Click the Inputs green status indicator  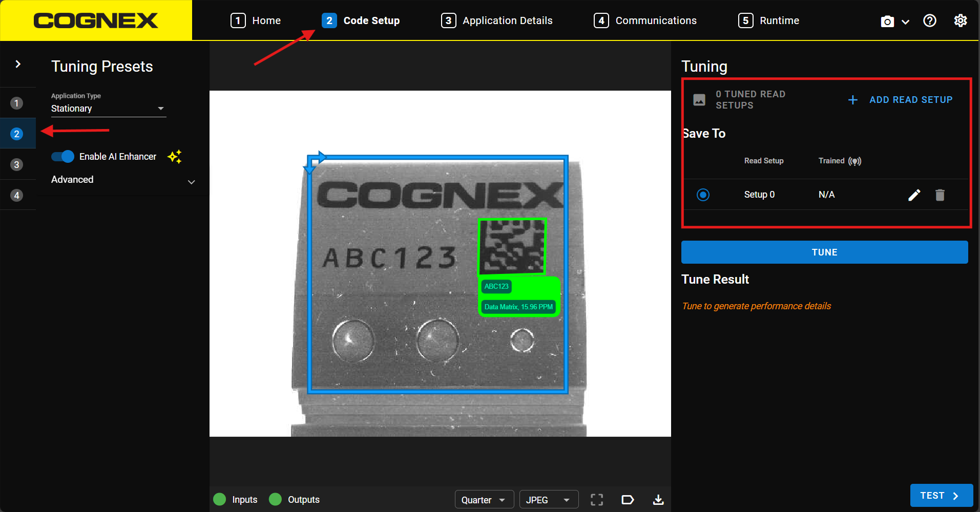coord(220,499)
